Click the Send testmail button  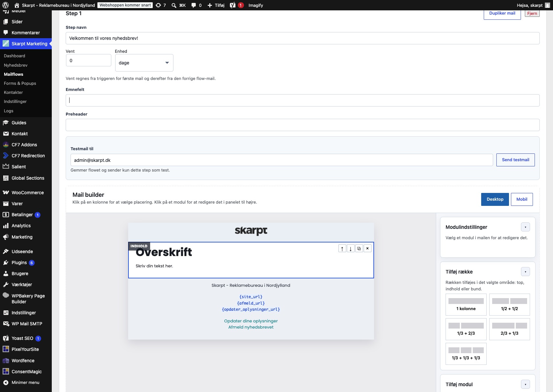515,160
